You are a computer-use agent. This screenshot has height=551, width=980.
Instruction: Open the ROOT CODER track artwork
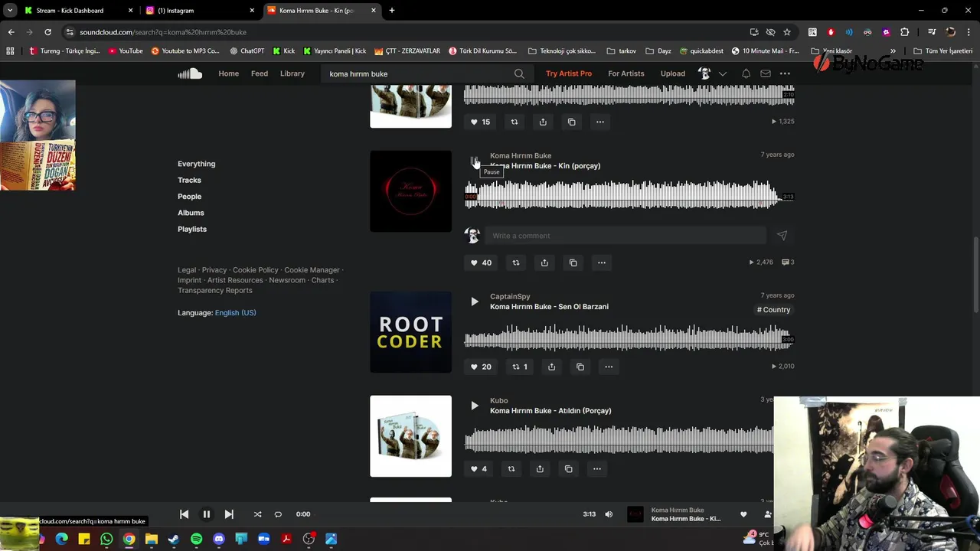[410, 332]
